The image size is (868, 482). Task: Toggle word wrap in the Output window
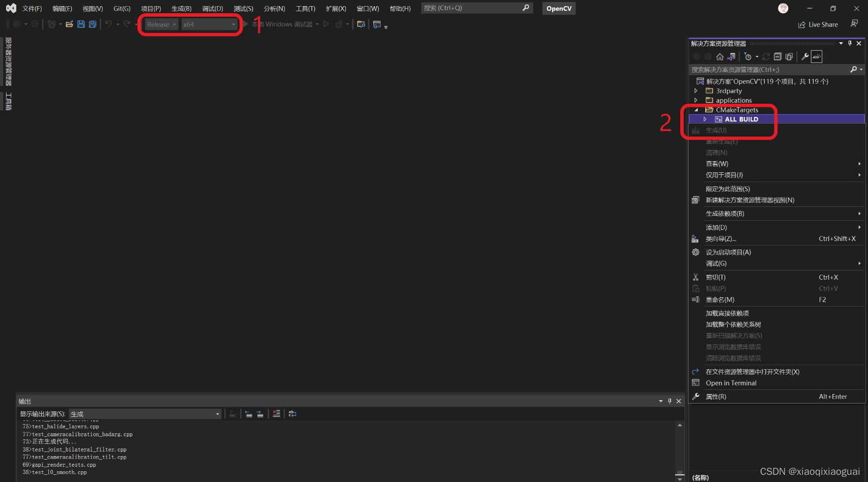pos(293,413)
